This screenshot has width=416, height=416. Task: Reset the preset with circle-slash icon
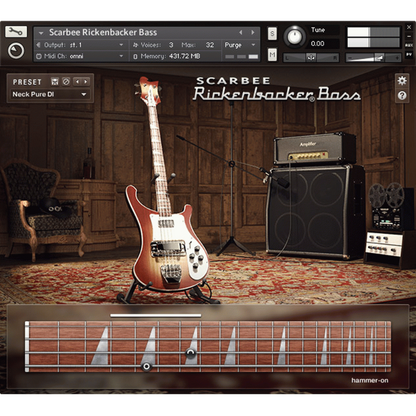click(x=66, y=82)
